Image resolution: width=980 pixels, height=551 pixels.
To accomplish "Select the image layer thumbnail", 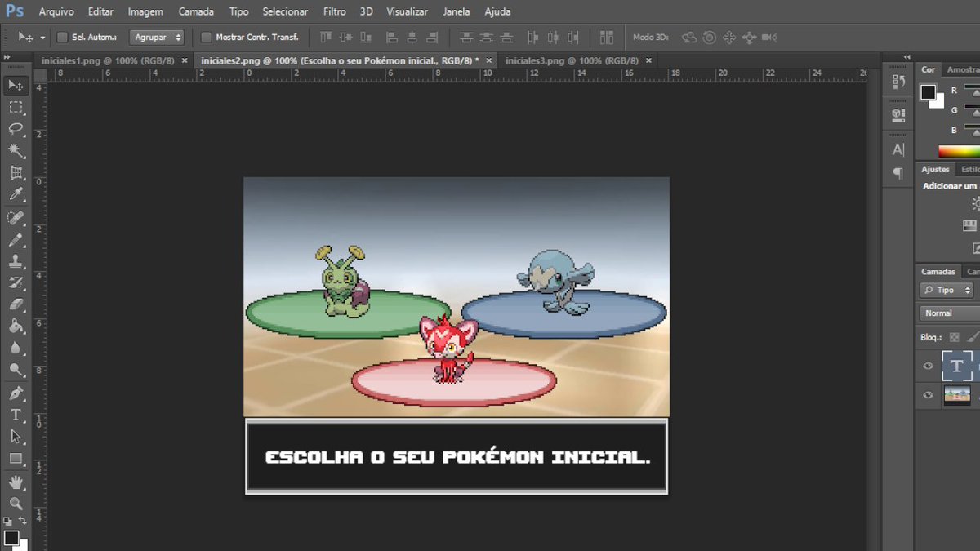I will [957, 395].
